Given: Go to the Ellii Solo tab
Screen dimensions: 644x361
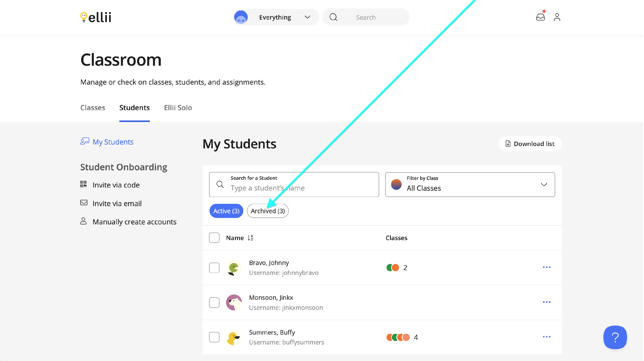Looking at the screenshot, I should point(178,108).
